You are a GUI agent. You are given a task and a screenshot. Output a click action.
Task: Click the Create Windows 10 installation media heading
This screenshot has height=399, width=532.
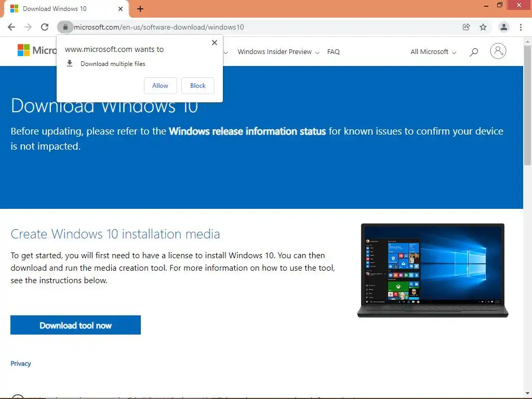115,234
